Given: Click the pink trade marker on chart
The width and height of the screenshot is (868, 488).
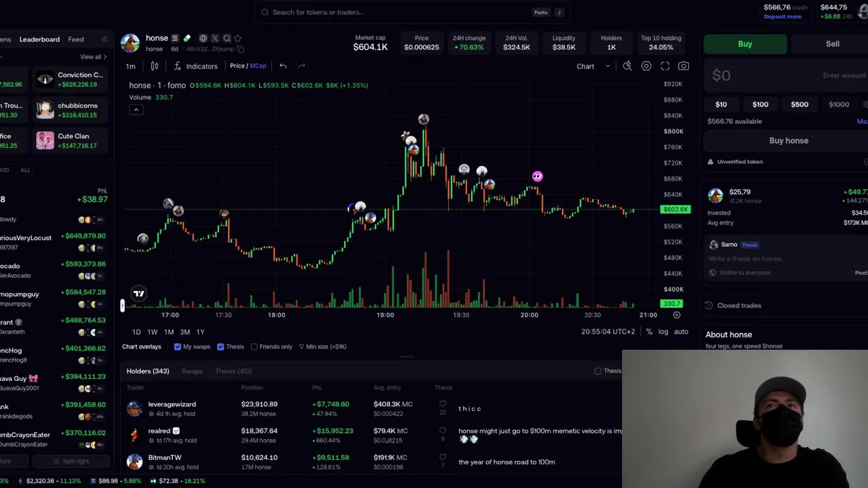Looking at the screenshot, I should click(x=537, y=176).
